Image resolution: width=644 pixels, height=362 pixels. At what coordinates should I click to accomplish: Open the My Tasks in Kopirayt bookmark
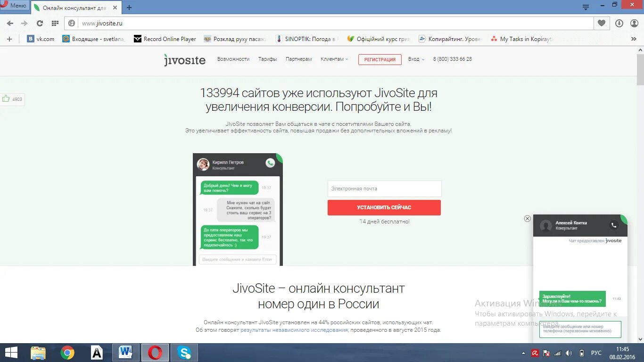pyautogui.click(x=522, y=39)
